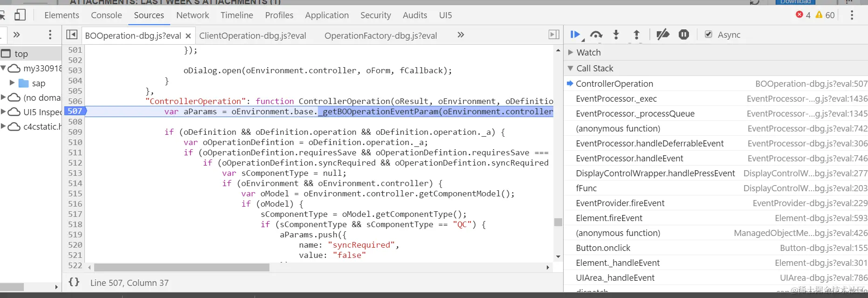Image resolution: width=868 pixels, height=298 pixels.
Task: Switch to OperationFactory-dbg.js file tab
Action: pos(381,35)
